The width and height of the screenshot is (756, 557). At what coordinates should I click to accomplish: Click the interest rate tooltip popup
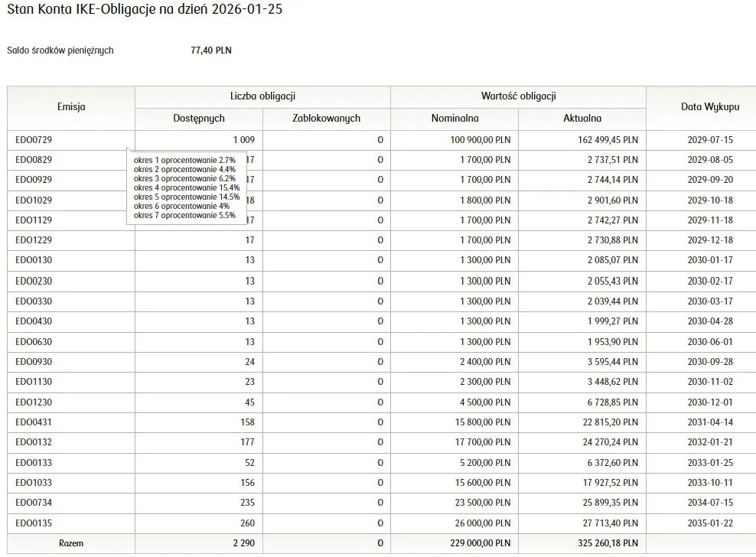[x=187, y=188]
